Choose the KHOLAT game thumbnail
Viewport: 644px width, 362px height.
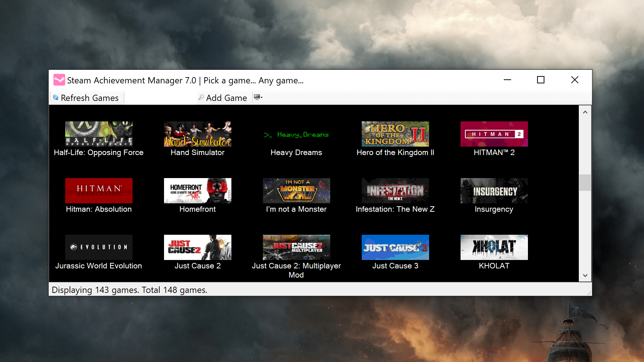[494, 247]
